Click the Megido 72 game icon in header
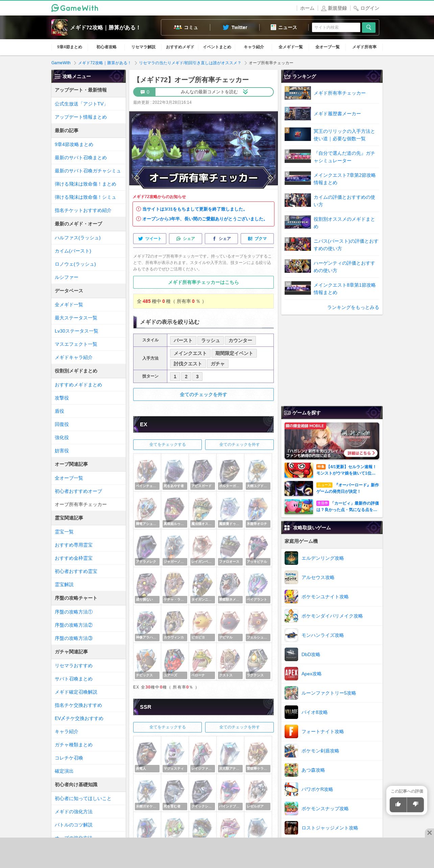Screen dimensions: 434x868 point(59,27)
